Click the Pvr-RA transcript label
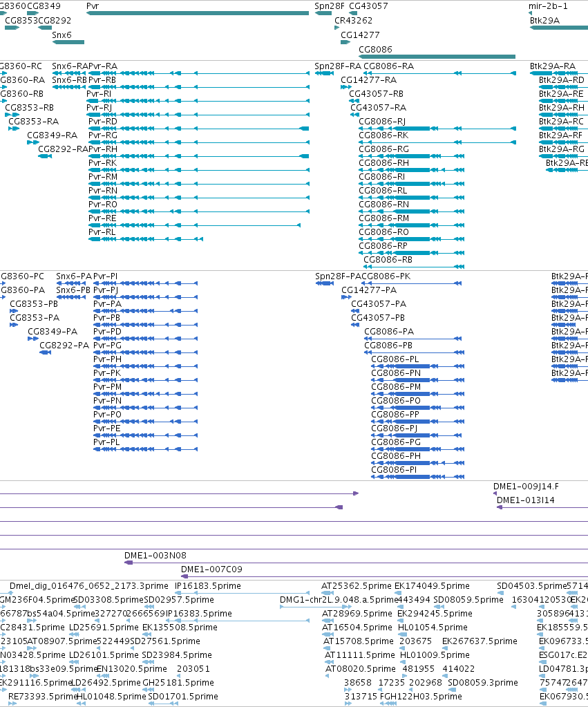Image resolution: width=588 pixels, height=707 pixels. point(103,66)
